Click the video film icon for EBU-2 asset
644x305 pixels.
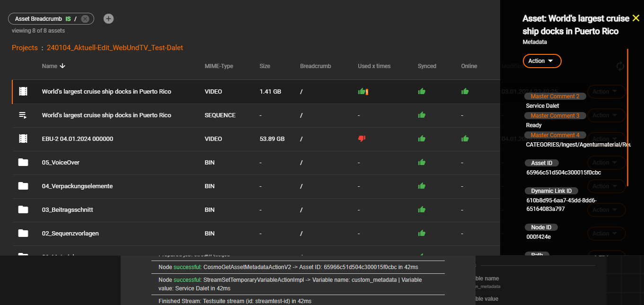(23, 139)
